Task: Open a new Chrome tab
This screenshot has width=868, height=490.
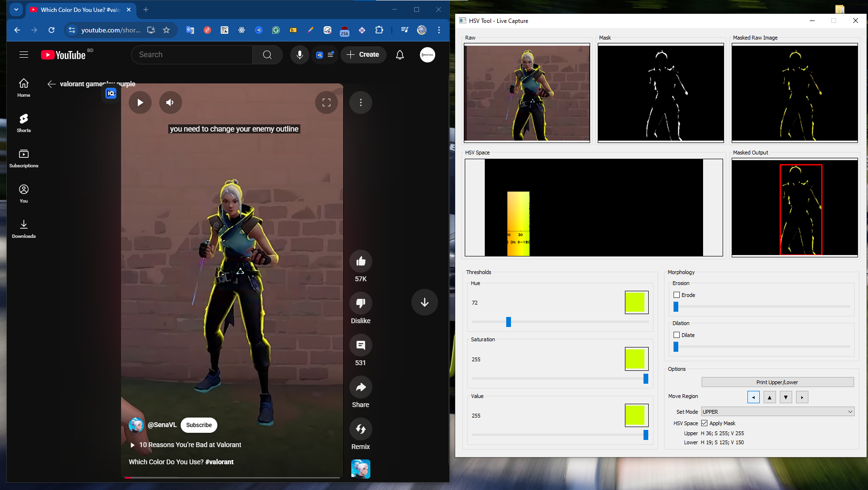Action: pyautogui.click(x=146, y=10)
